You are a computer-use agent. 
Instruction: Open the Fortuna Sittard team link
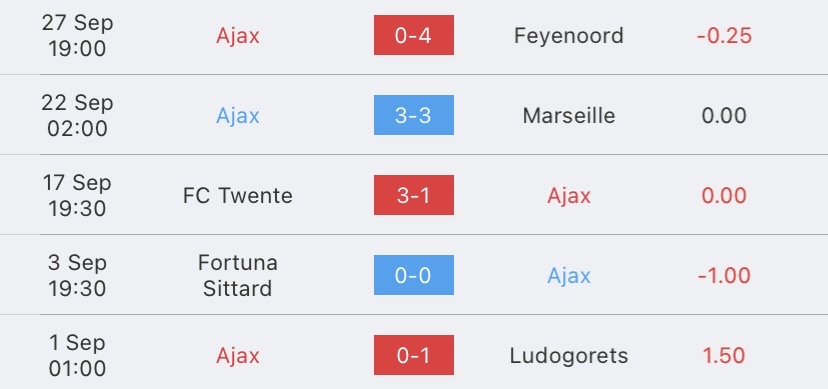(x=238, y=275)
